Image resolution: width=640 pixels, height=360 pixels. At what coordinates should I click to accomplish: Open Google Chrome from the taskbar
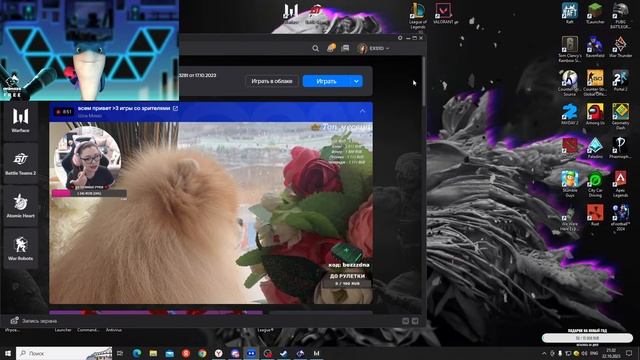pos(202,353)
